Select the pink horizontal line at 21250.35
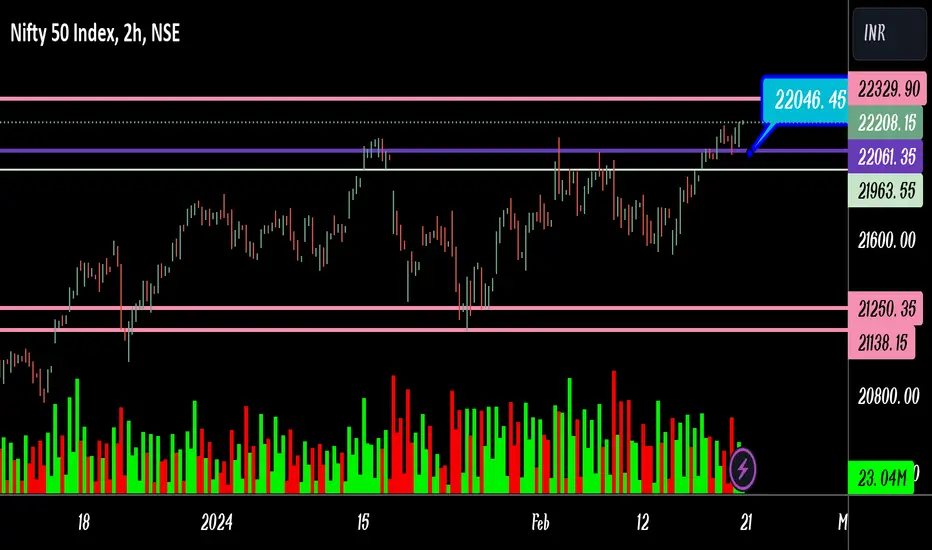This screenshot has height=550, width=932. [424, 308]
